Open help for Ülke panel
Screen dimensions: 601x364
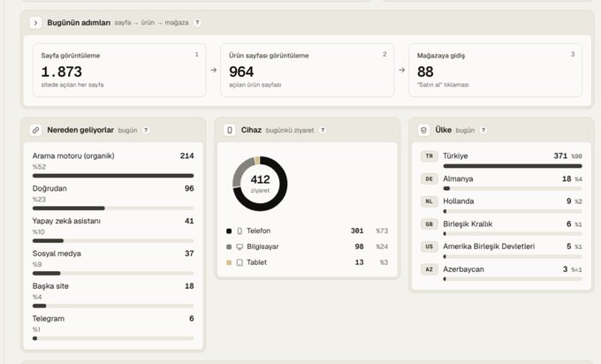[x=483, y=130]
